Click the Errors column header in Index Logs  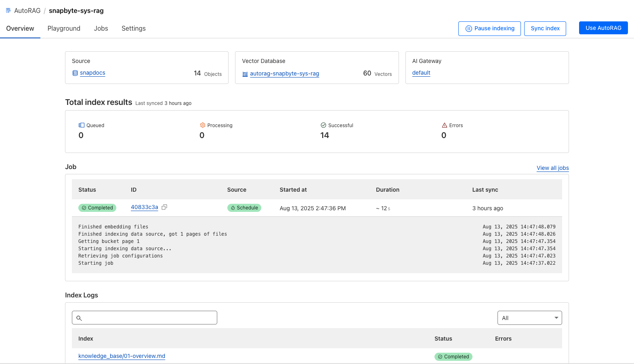503,339
